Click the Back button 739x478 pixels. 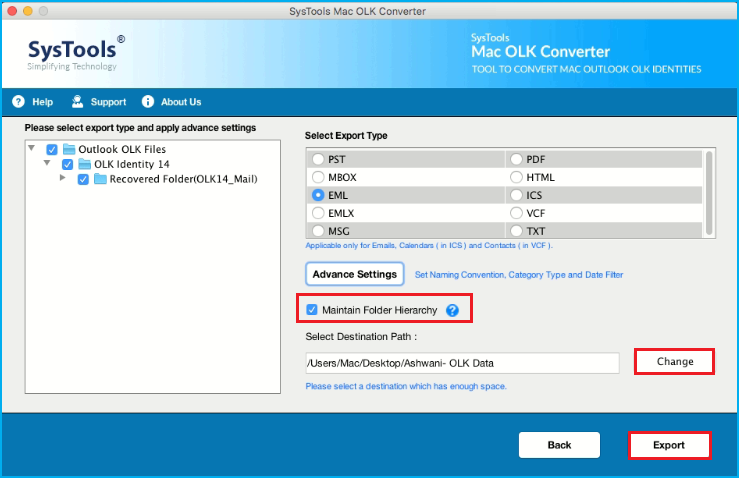(559, 445)
